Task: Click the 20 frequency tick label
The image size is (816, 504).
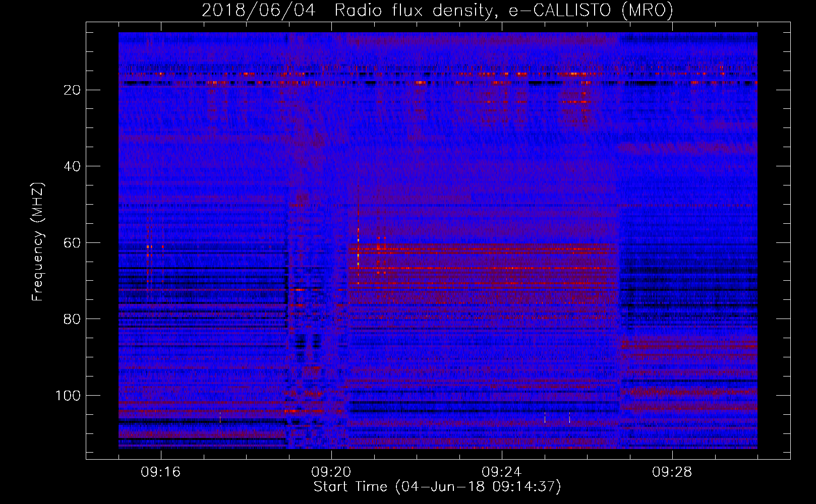Action: pyautogui.click(x=73, y=90)
